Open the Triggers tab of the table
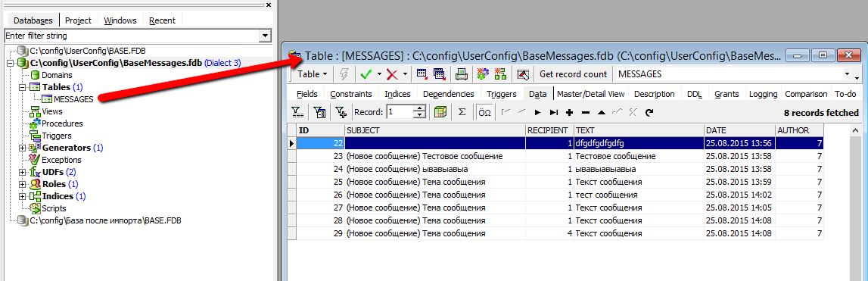This screenshot has height=281, width=868. pos(502,94)
